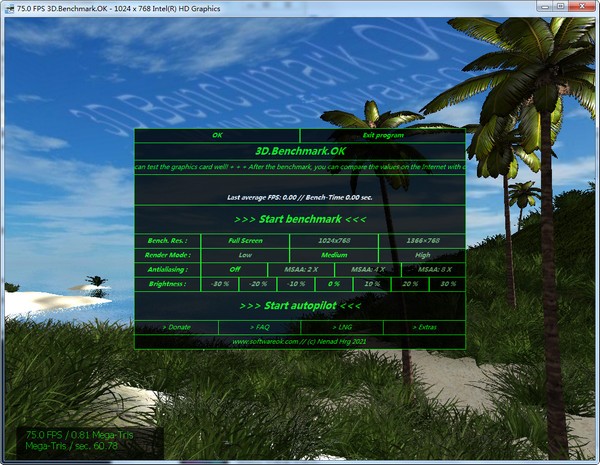Choose MSAA: 8 X antialiasing
Image resolution: width=600 pixels, height=465 pixels.
pos(434,269)
